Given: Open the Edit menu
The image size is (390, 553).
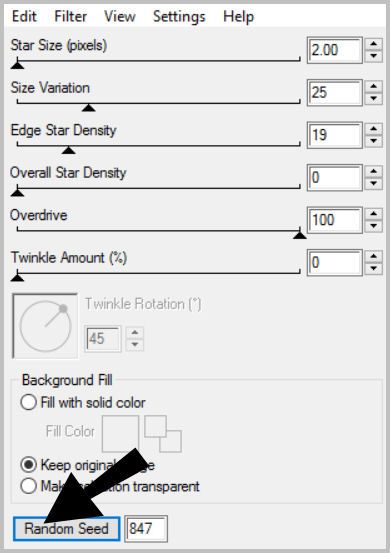Looking at the screenshot, I should pyautogui.click(x=24, y=16).
